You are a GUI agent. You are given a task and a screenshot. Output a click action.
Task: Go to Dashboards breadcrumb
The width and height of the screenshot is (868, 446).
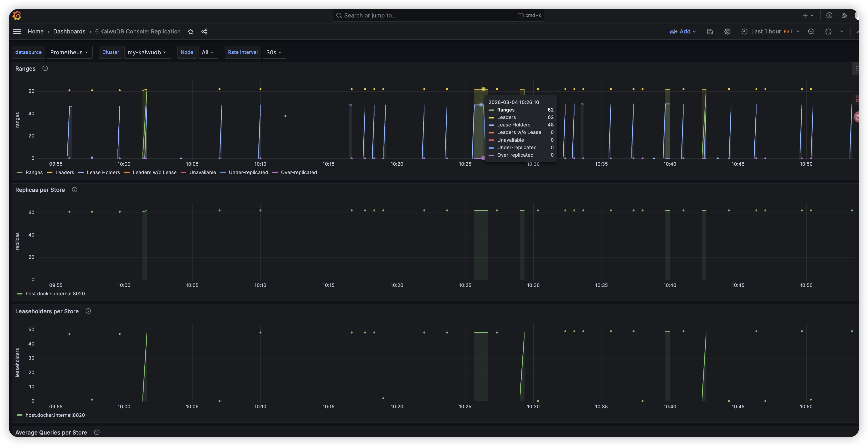69,31
